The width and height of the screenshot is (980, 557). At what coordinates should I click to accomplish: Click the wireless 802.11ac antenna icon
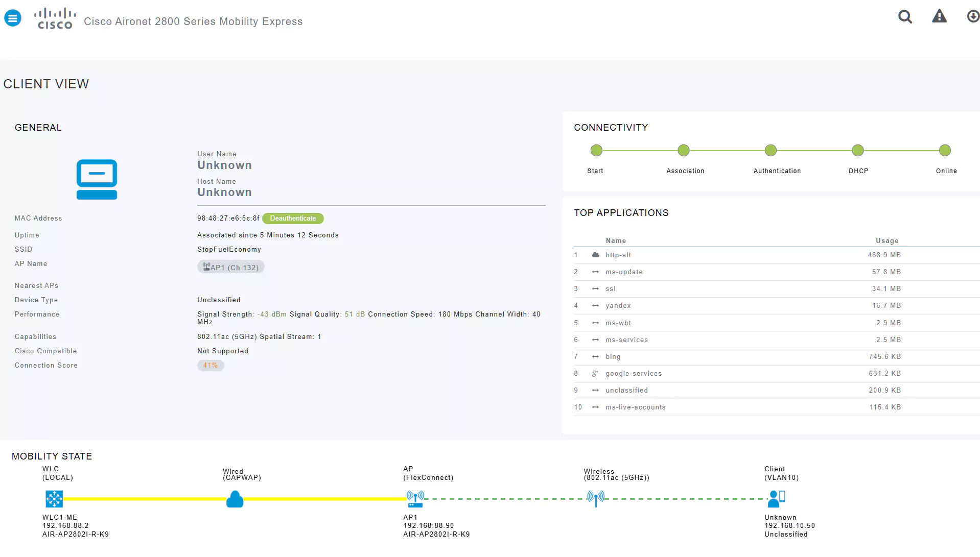click(595, 498)
